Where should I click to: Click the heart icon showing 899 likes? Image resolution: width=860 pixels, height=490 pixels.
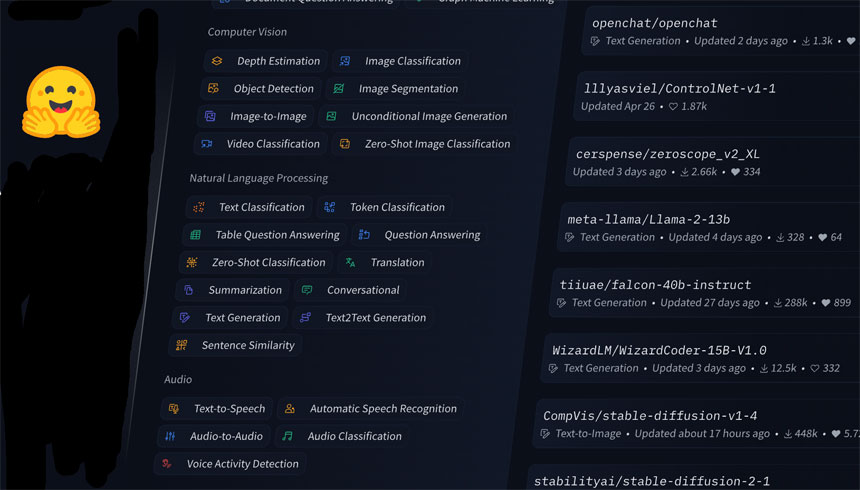(x=826, y=303)
